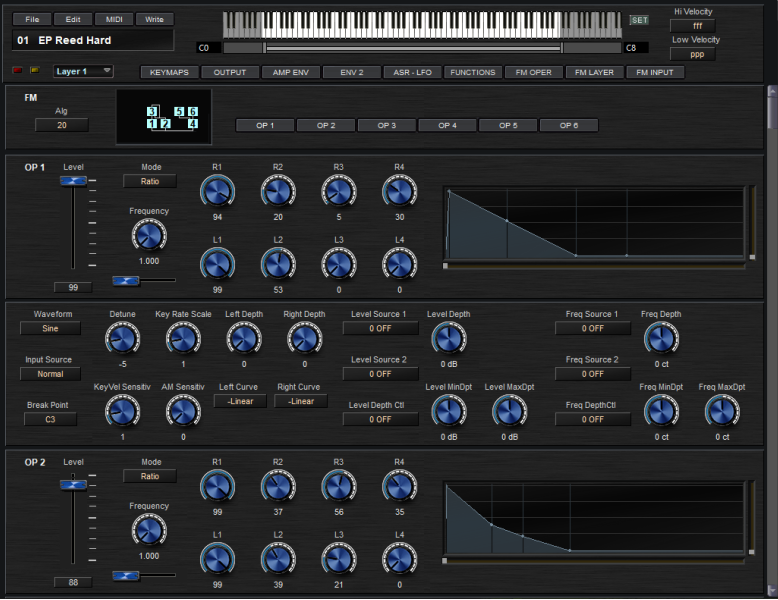
Task: Open the MIDI menu
Action: pyautogui.click(x=114, y=19)
